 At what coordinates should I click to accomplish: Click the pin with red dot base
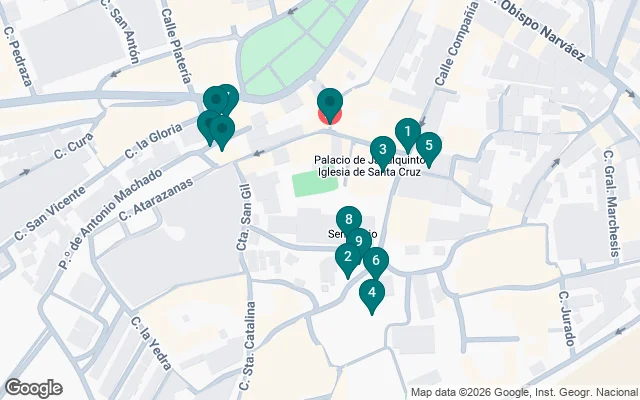point(329,102)
